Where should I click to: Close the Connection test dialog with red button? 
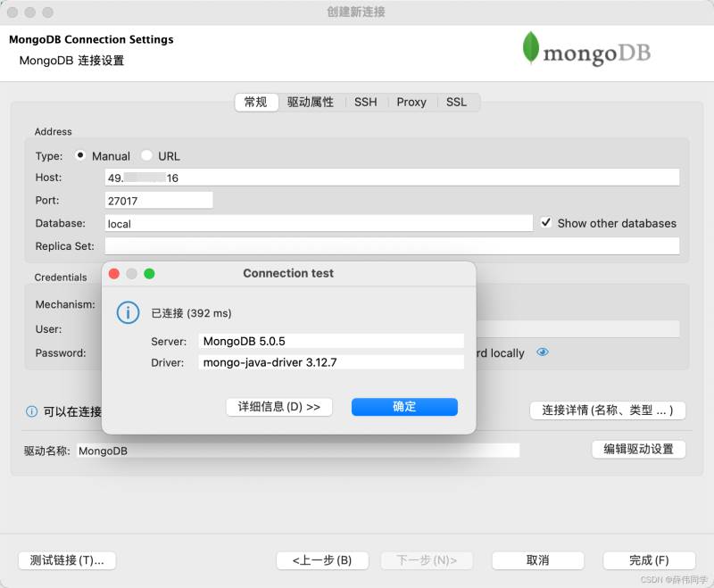[114, 274]
